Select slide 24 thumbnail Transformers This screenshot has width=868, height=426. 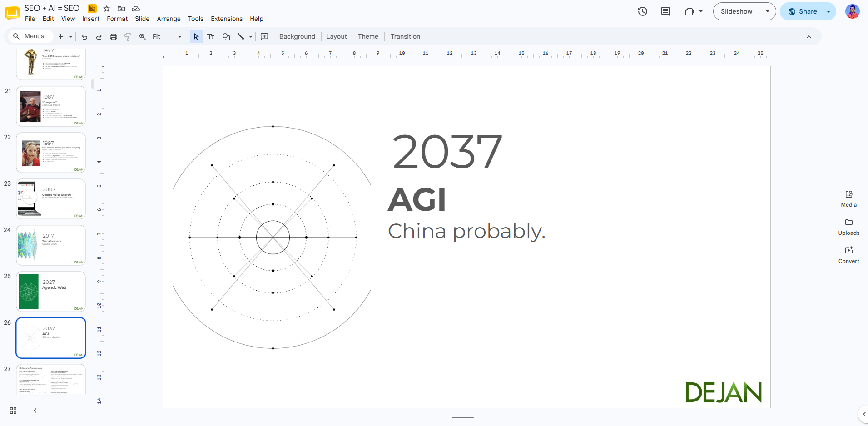click(51, 245)
